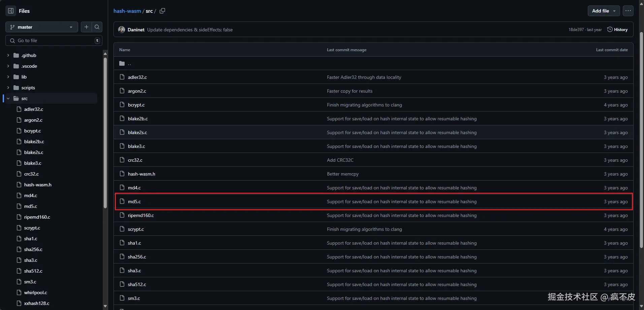Open the md5.c file link
Image resolution: width=644 pixels, height=310 pixels.
coord(134,201)
